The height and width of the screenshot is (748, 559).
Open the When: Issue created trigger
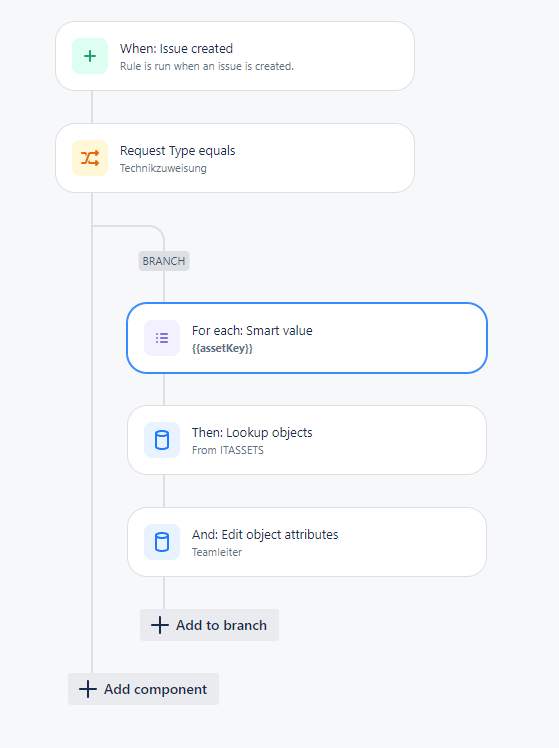click(235, 56)
